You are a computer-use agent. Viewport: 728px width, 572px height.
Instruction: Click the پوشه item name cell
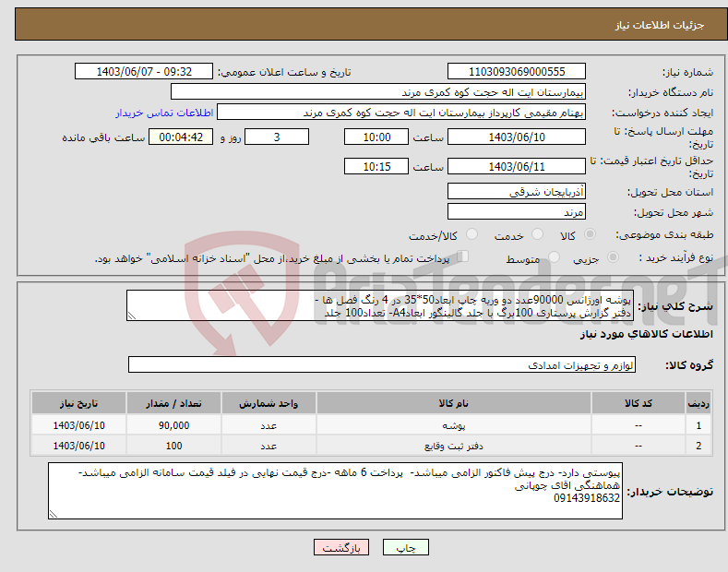(x=454, y=425)
